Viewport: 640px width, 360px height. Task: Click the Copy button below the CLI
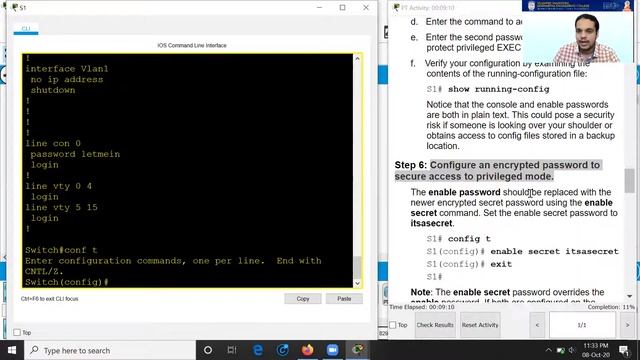(303, 299)
